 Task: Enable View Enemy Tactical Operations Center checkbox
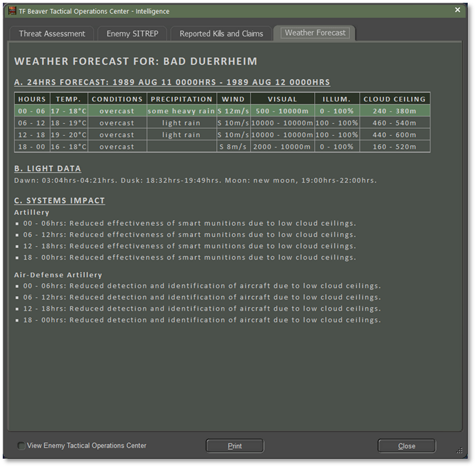point(21,446)
